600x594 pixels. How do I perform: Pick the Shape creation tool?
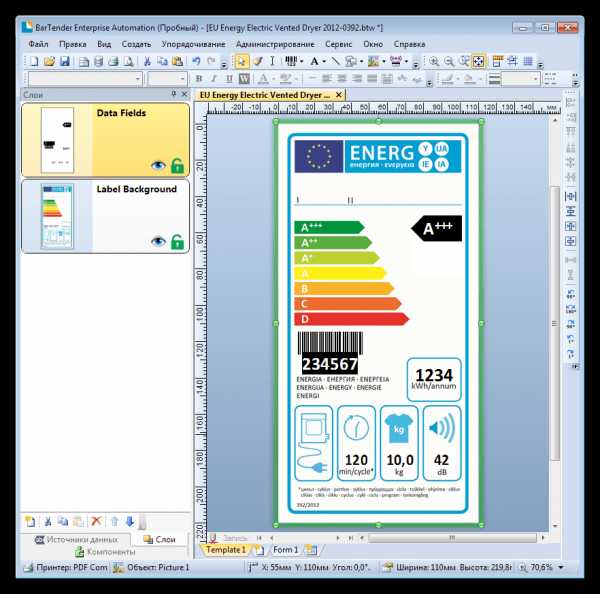point(351,61)
